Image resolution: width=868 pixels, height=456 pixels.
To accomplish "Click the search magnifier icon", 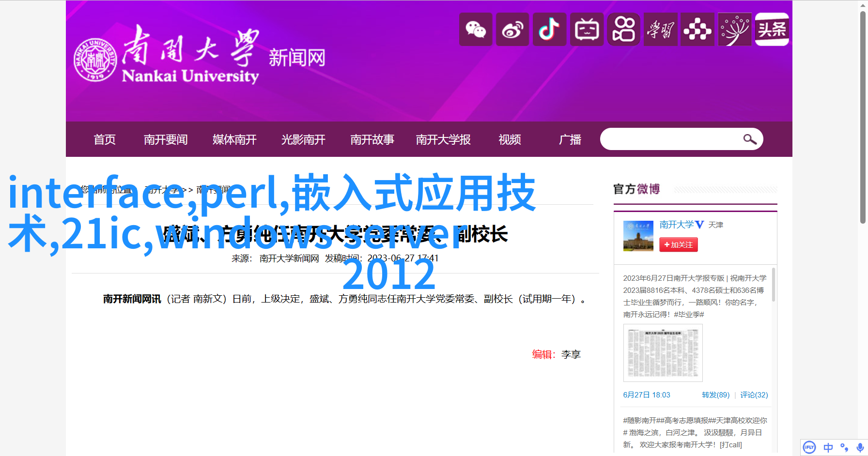I will (750, 139).
